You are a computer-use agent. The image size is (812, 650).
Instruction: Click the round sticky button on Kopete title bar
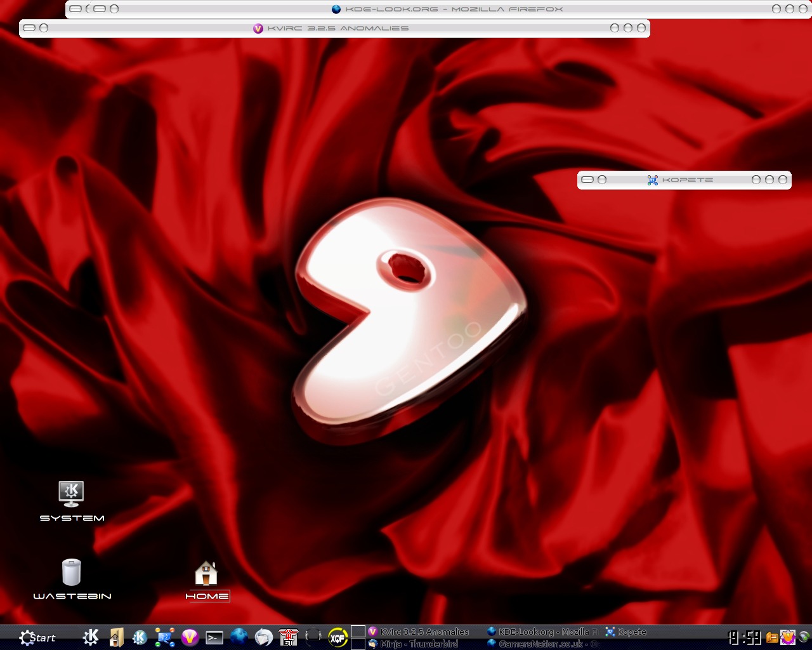[x=602, y=180]
